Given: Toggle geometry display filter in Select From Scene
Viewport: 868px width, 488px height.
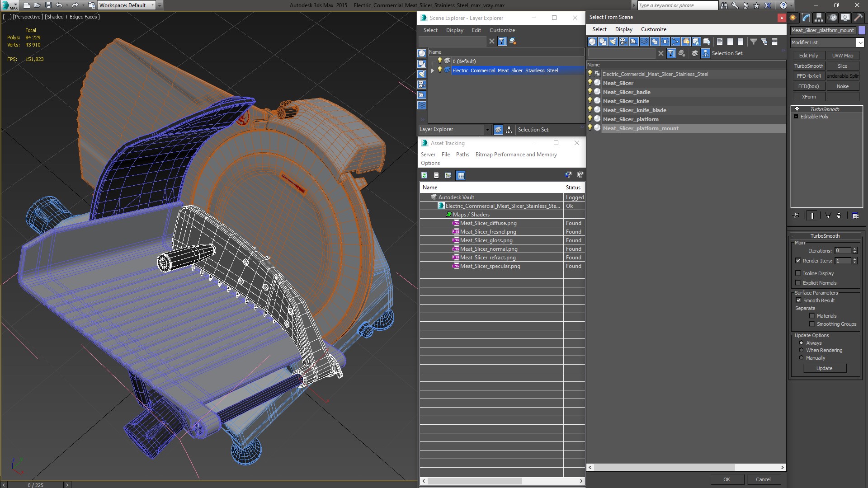Looking at the screenshot, I should (x=592, y=42).
